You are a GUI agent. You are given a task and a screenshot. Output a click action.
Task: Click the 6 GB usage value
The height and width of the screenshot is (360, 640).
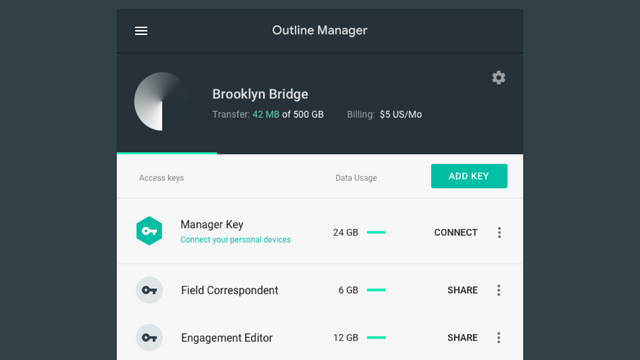pyautogui.click(x=348, y=290)
